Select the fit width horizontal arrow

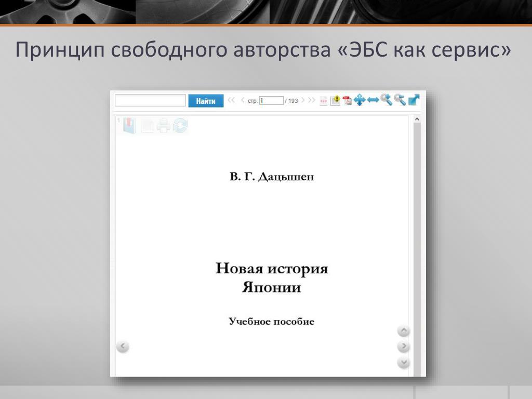click(x=373, y=100)
